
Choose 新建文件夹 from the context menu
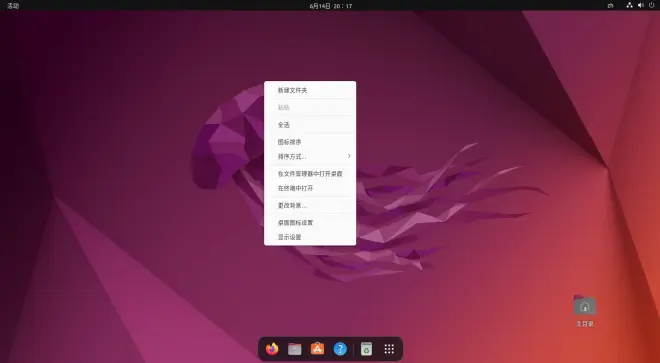point(310,90)
